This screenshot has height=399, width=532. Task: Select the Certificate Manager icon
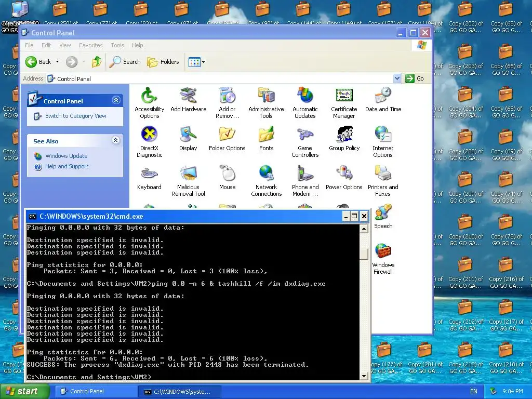point(344,103)
